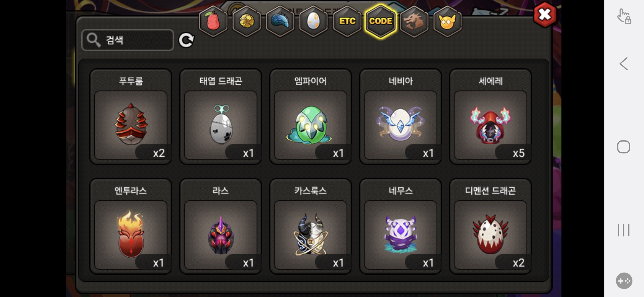Open the yellow cat face tab
Screen dimensions: 644x297
[447, 21]
